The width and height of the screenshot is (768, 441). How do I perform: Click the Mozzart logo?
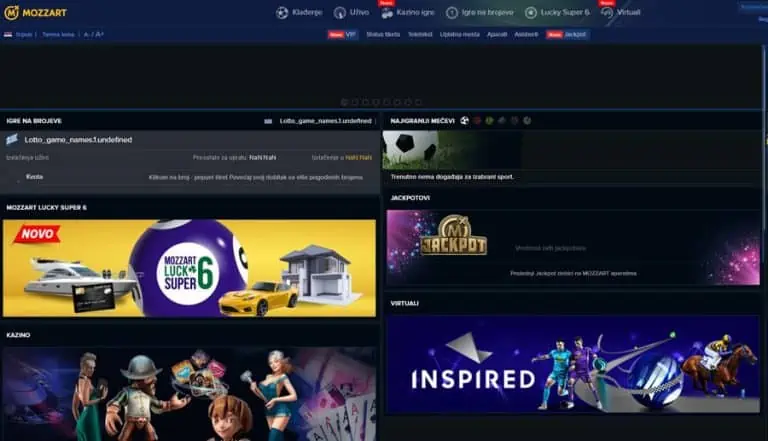click(x=35, y=13)
